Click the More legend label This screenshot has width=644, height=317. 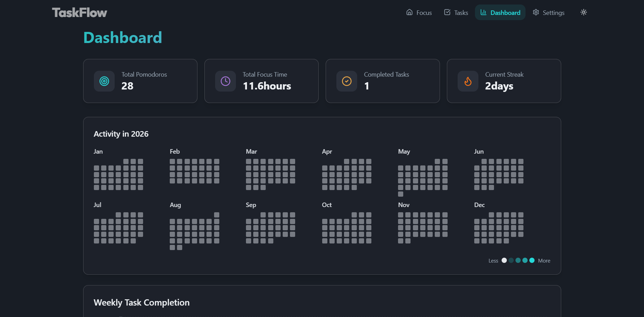(x=544, y=261)
